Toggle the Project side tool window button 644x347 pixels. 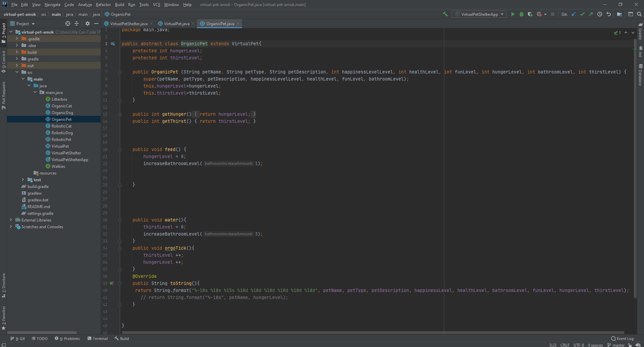pos(4,33)
